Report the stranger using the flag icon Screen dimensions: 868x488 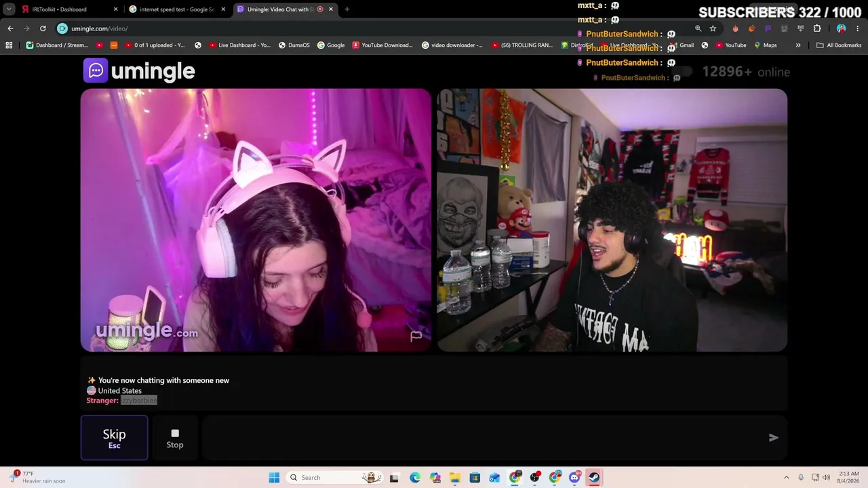pyautogui.click(x=416, y=335)
